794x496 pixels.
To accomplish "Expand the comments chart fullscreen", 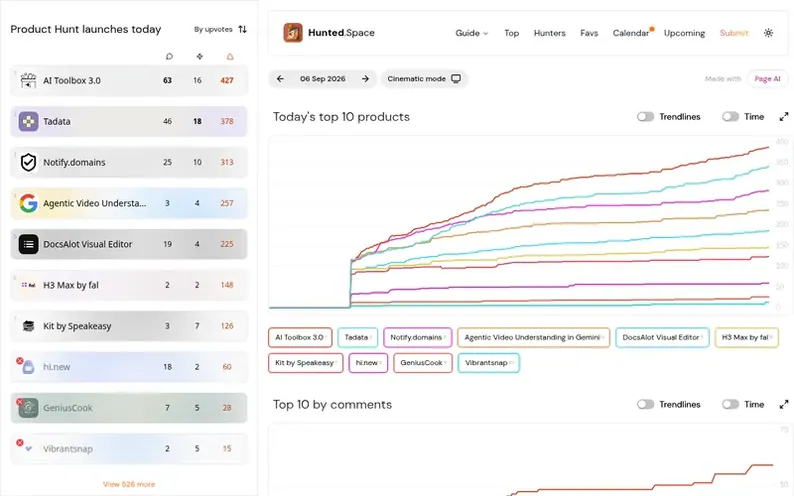I will coord(784,404).
